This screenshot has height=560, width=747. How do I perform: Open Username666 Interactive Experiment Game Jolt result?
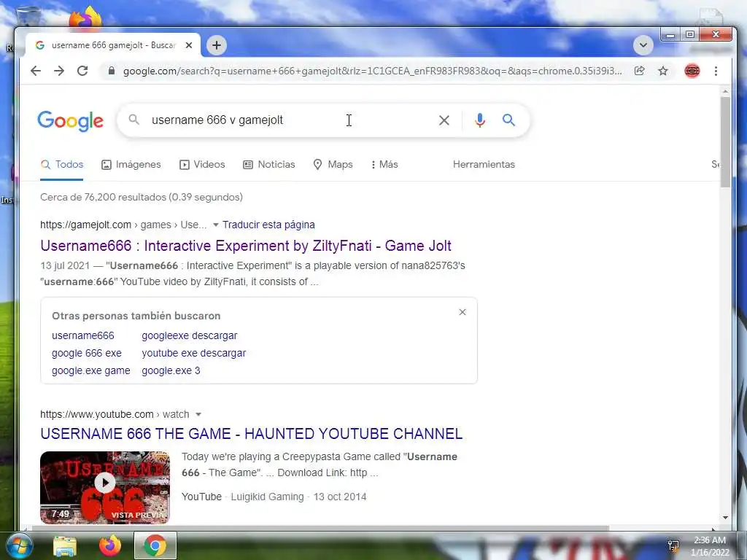(x=246, y=246)
